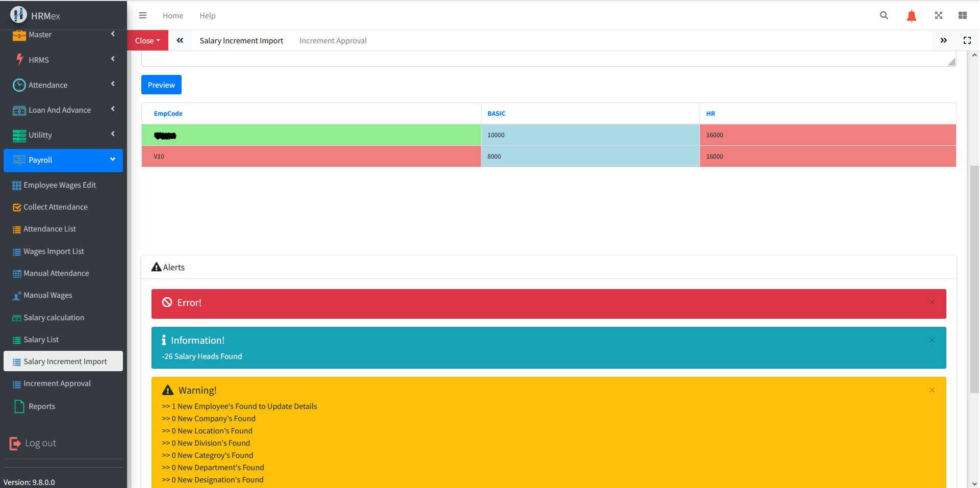Click the Log out link

(40, 443)
